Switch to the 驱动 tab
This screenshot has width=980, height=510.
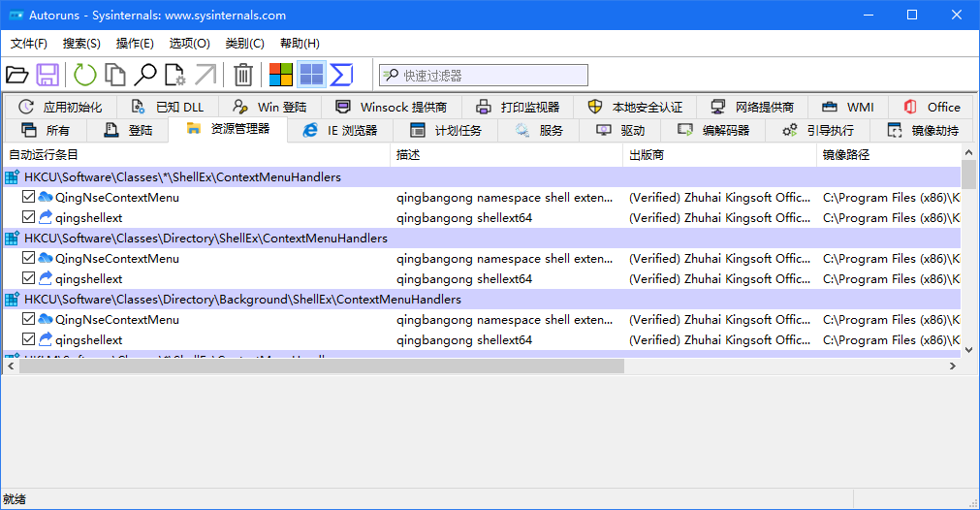click(620, 130)
